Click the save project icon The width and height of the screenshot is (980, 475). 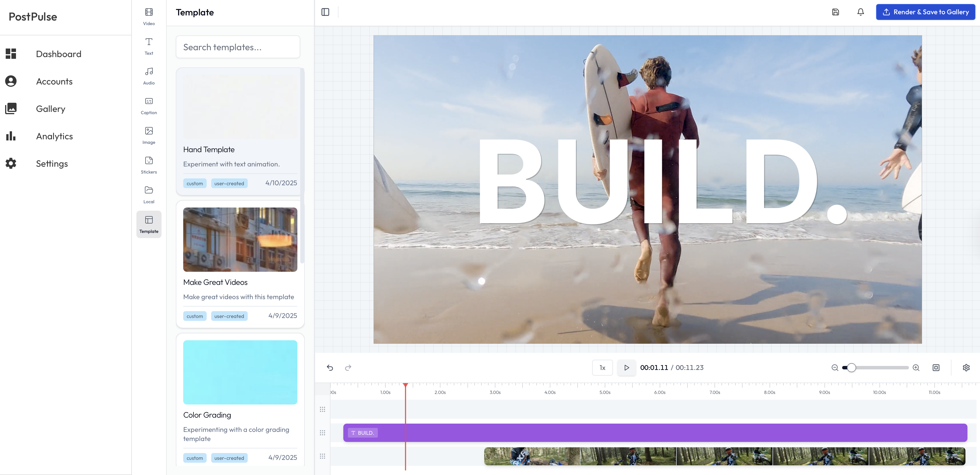835,12
